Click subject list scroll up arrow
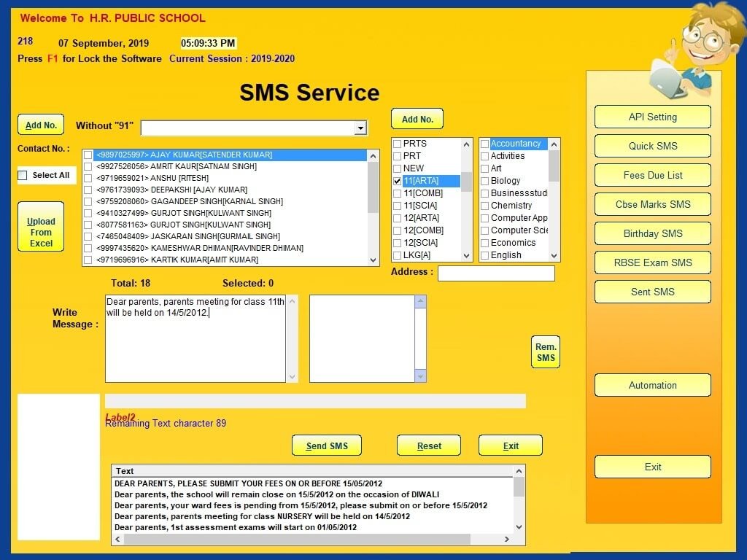747x560 pixels. coord(554,144)
